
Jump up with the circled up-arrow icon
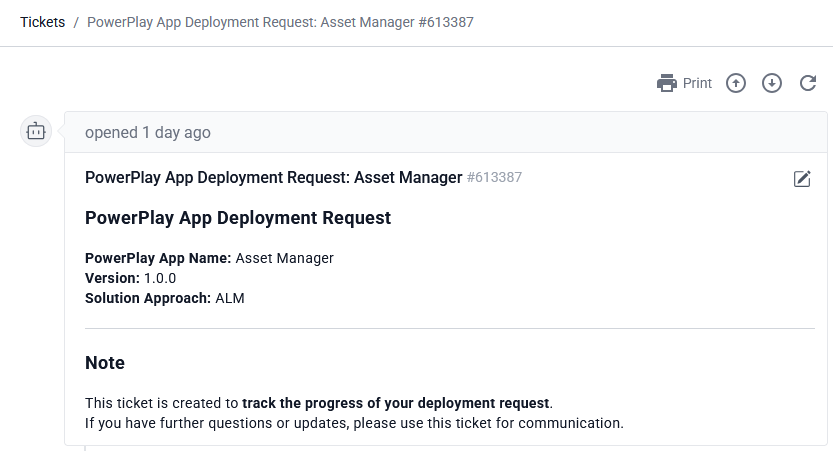tap(736, 83)
